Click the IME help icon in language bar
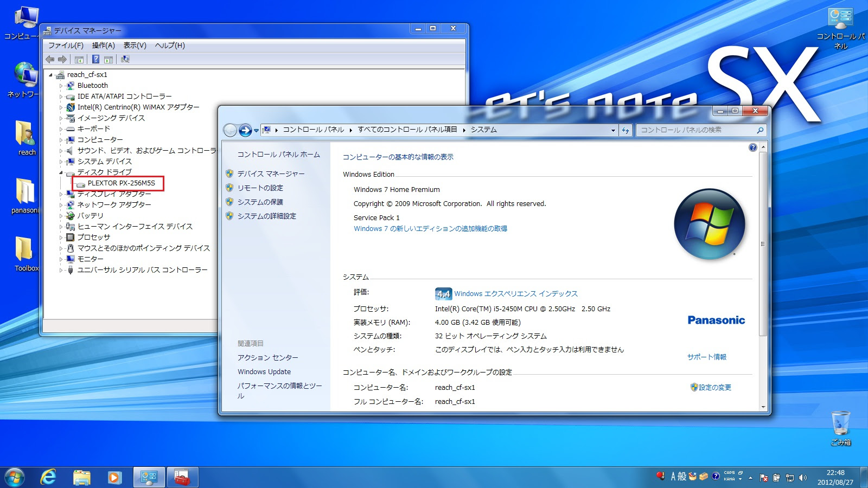 [716, 476]
